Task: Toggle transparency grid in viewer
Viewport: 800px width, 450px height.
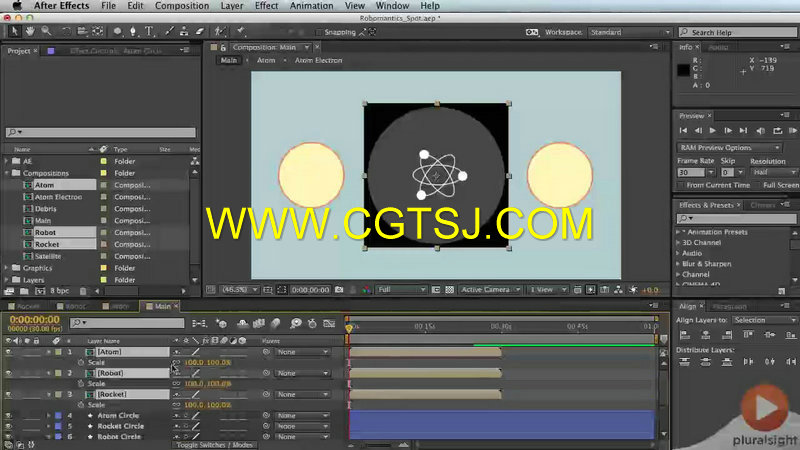Action: (x=449, y=290)
